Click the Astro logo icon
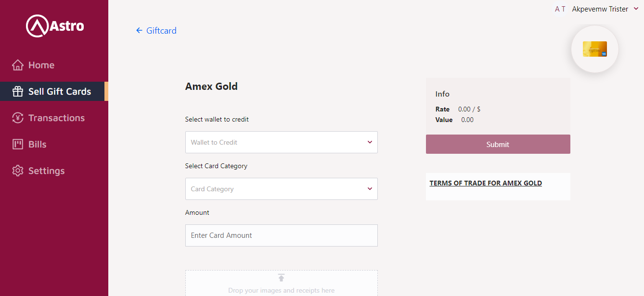This screenshot has height=296, width=644. [x=38, y=26]
